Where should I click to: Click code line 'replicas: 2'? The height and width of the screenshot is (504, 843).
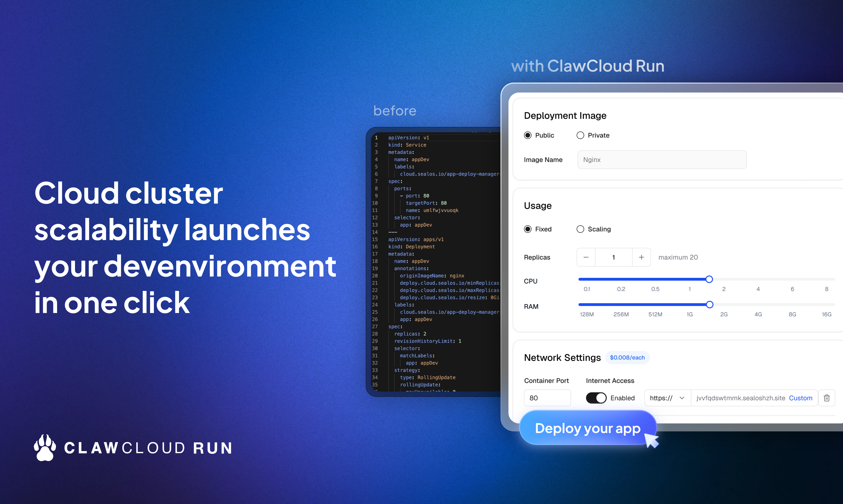click(410, 334)
